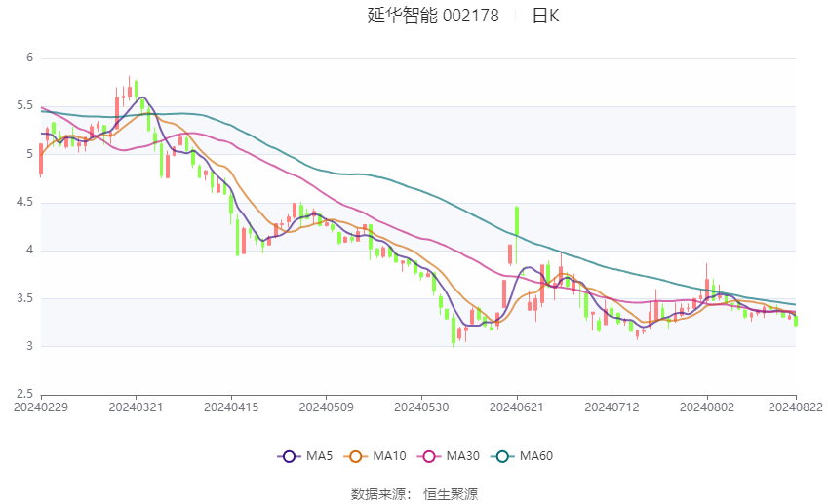Click the 20240621 date axis label
This screenshot has width=829, height=504.
pos(517,407)
